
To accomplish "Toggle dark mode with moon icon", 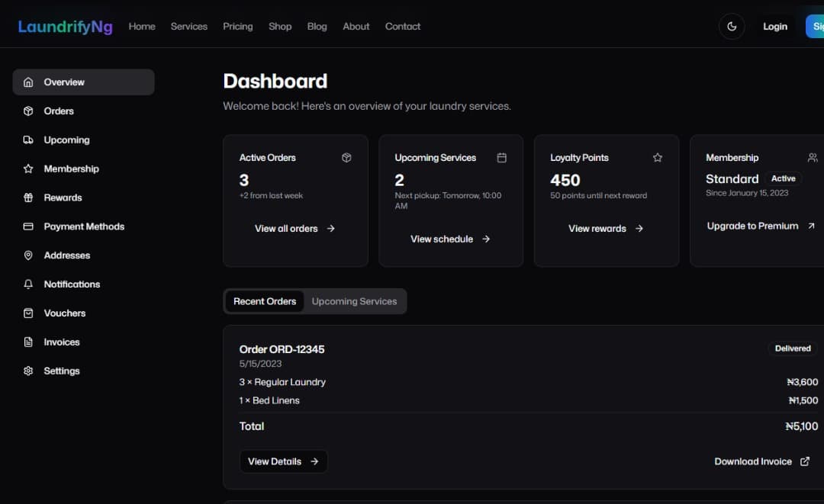I will tap(731, 27).
